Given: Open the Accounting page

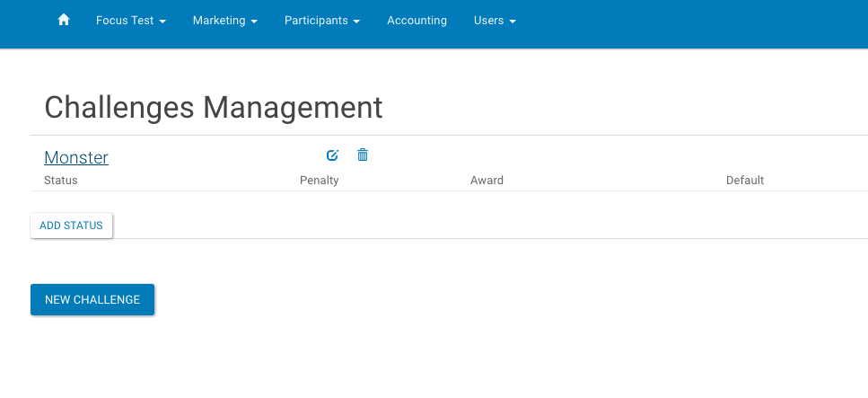Looking at the screenshot, I should tap(416, 21).
